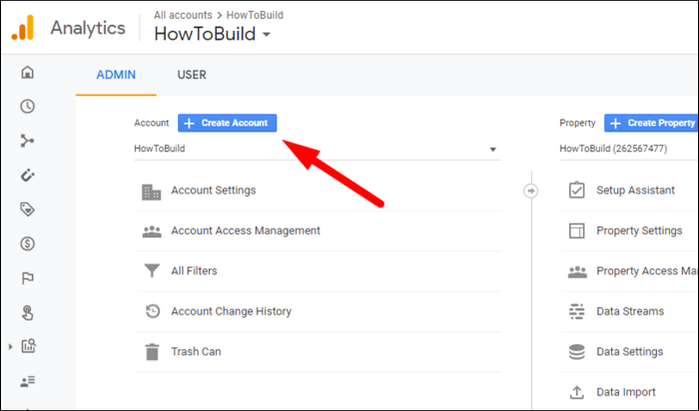Screen dimensions: 699x411
Task: Open the touch hand icon in sidebar
Action: pyautogui.click(x=28, y=312)
